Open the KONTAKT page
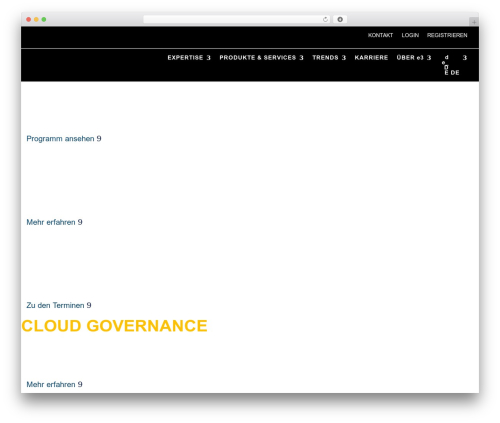The height and width of the screenshot is (423, 500). [x=380, y=35]
